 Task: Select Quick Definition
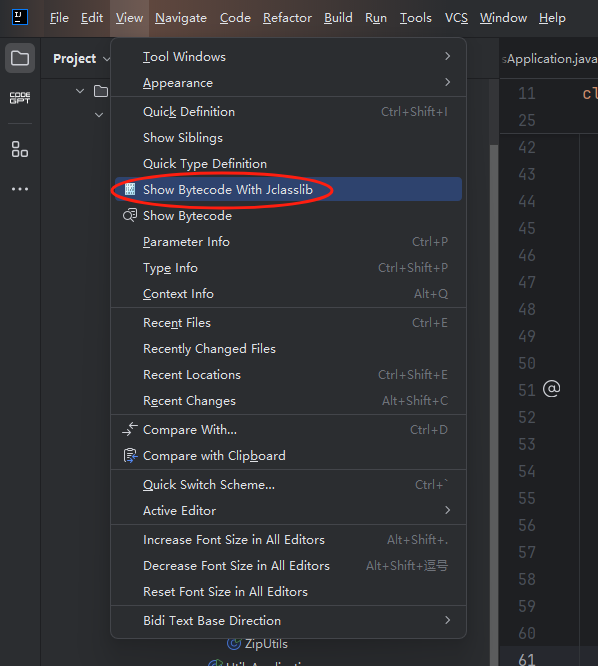tap(288, 111)
